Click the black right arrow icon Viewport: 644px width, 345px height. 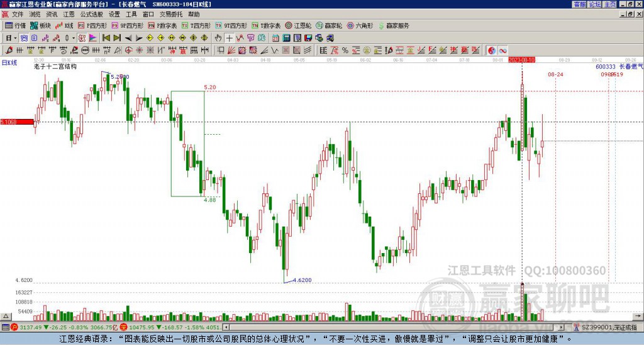click(139, 38)
